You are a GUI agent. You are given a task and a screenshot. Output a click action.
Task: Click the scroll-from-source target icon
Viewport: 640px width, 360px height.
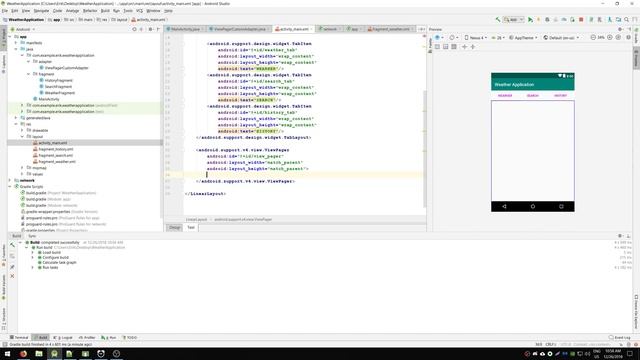134,29
